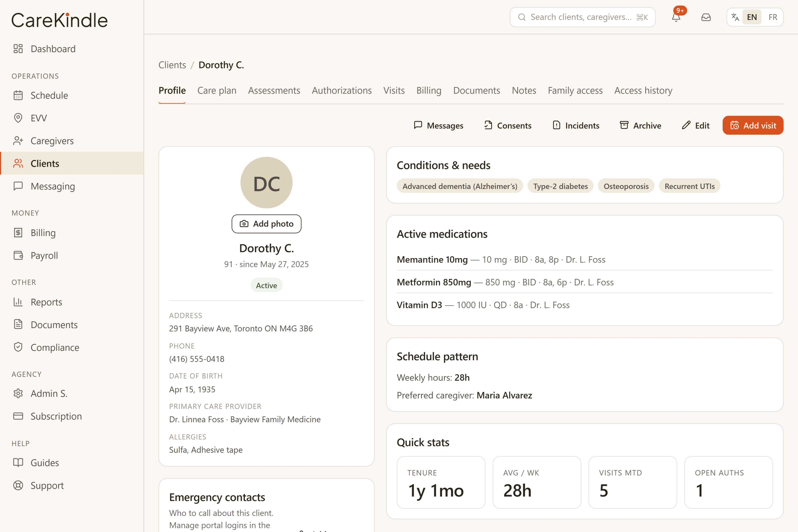Focus the search clients, caregivers field
Image resolution: width=798 pixels, height=532 pixels.
click(582, 17)
